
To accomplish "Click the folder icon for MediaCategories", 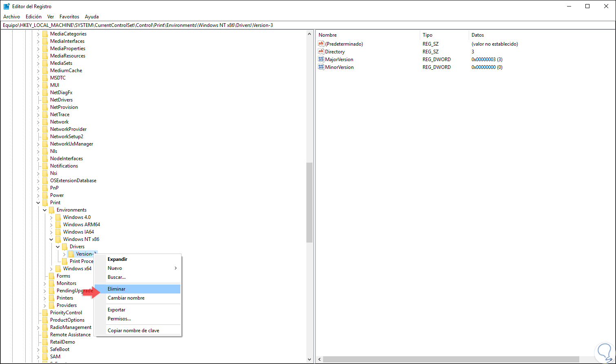I will pyautogui.click(x=45, y=34).
